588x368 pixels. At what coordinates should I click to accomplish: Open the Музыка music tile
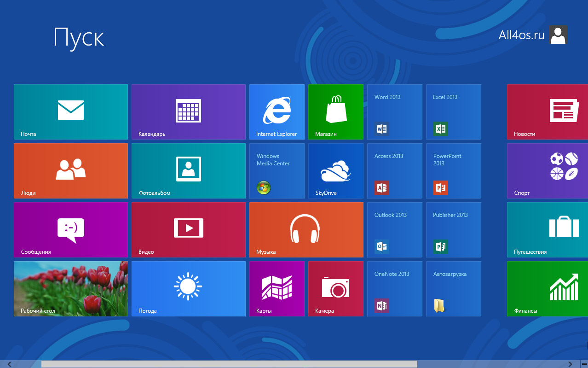(x=306, y=230)
